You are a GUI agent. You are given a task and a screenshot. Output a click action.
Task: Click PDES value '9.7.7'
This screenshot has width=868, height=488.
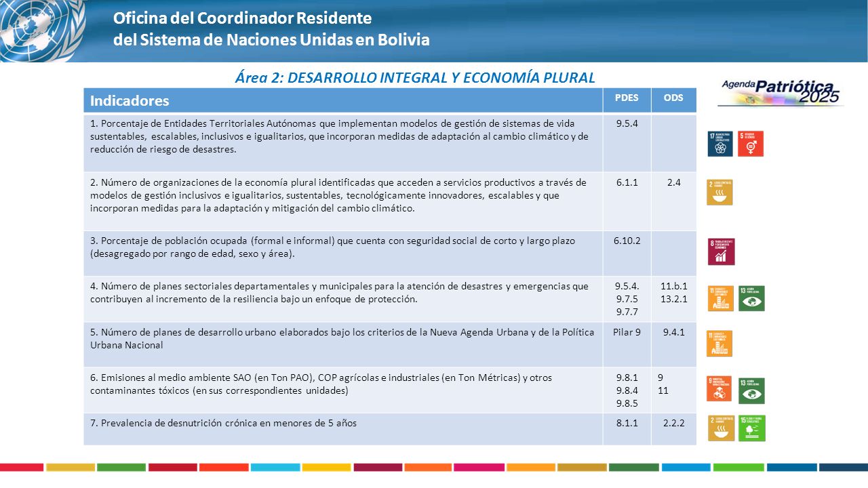(x=627, y=312)
